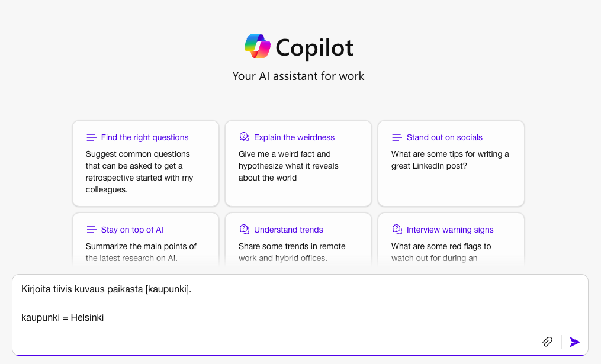Click the list icon beside Find the right questions
Image resolution: width=601 pixels, height=364 pixels.
91,137
